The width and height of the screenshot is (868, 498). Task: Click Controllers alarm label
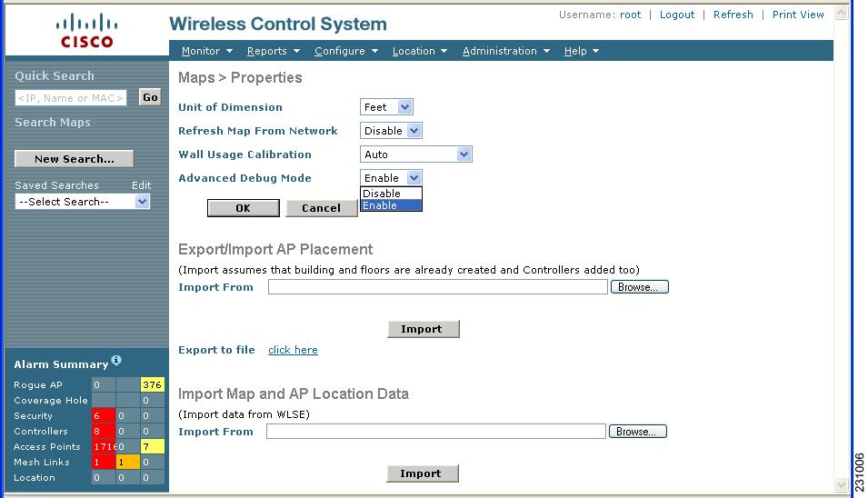pos(41,431)
